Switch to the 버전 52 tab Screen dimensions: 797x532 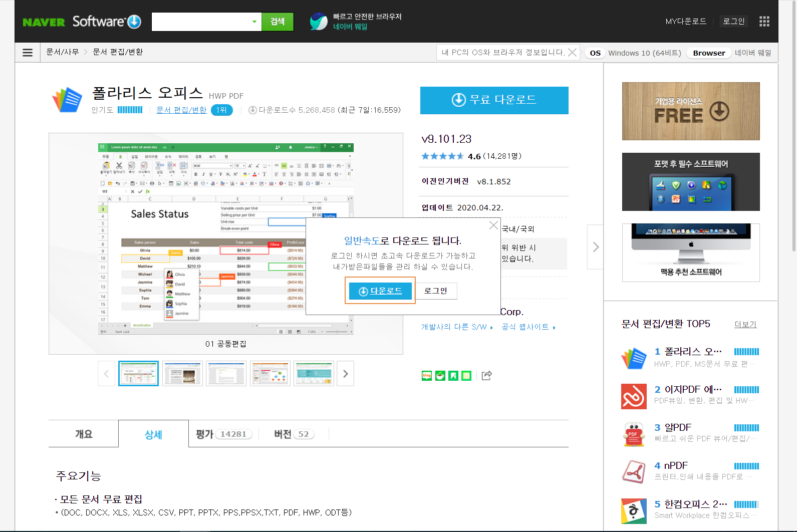(294, 434)
